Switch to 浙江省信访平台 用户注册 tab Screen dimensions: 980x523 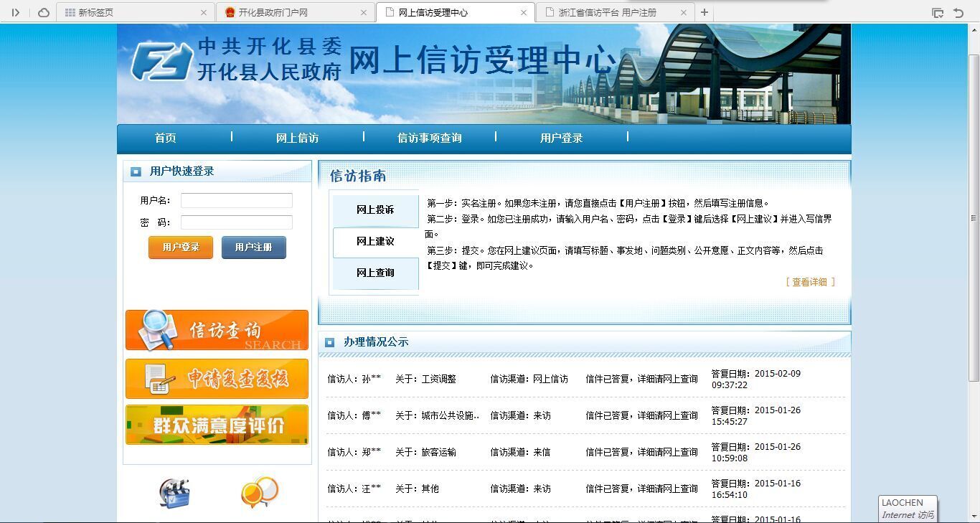pyautogui.click(x=615, y=12)
